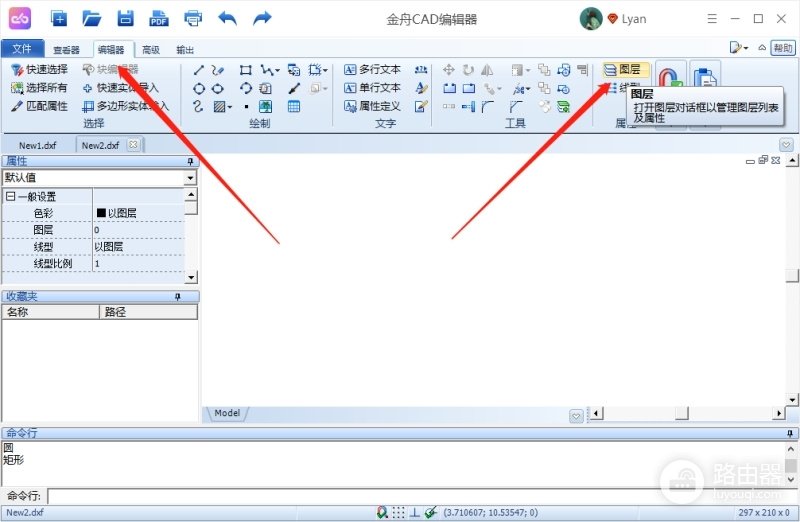Screen dimensions: 800x522
Task: Click the text edit pencil icon
Action: click(x=421, y=106)
